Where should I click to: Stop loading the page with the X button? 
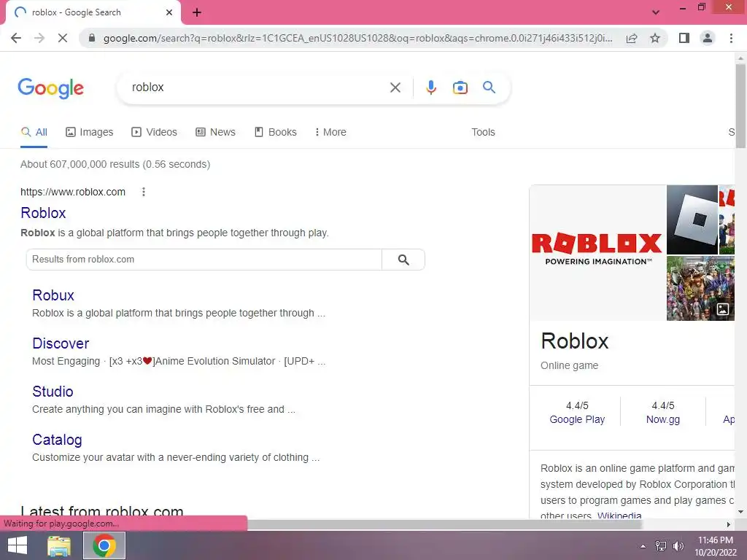click(63, 38)
